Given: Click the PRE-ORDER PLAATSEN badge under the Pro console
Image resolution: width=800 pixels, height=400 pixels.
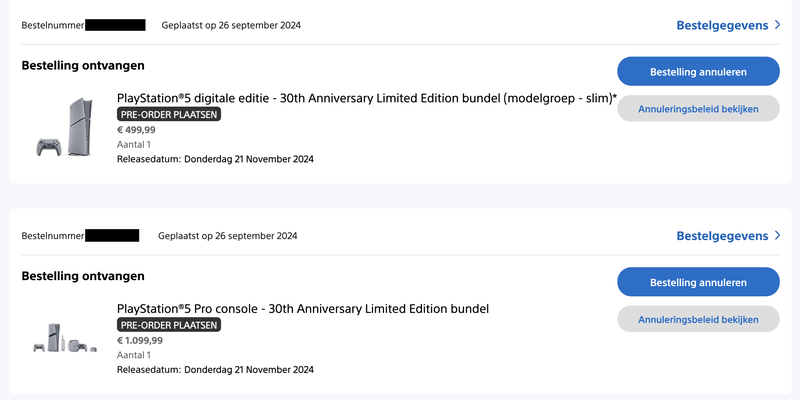Looking at the screenshot, I should click(169, 325).
